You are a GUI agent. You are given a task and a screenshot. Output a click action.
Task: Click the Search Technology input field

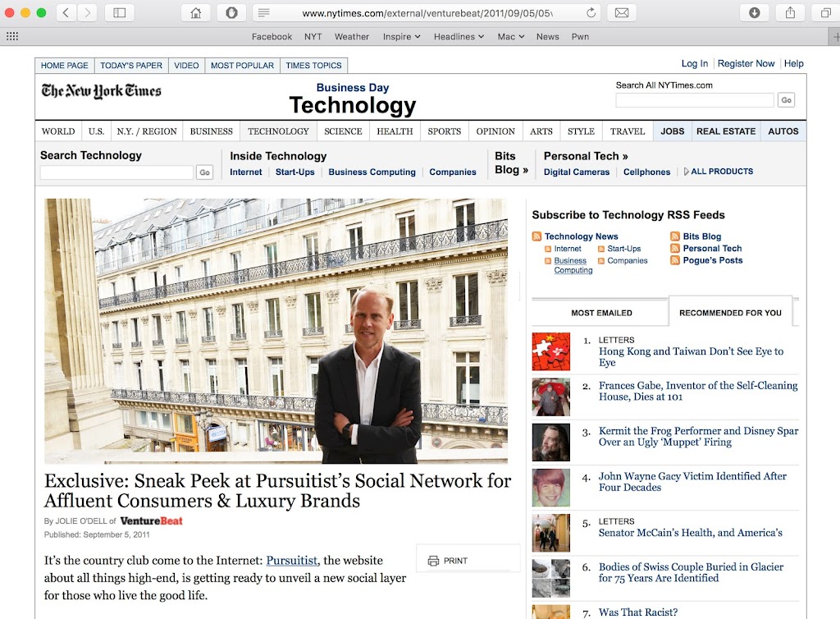[x=116, y=172]
